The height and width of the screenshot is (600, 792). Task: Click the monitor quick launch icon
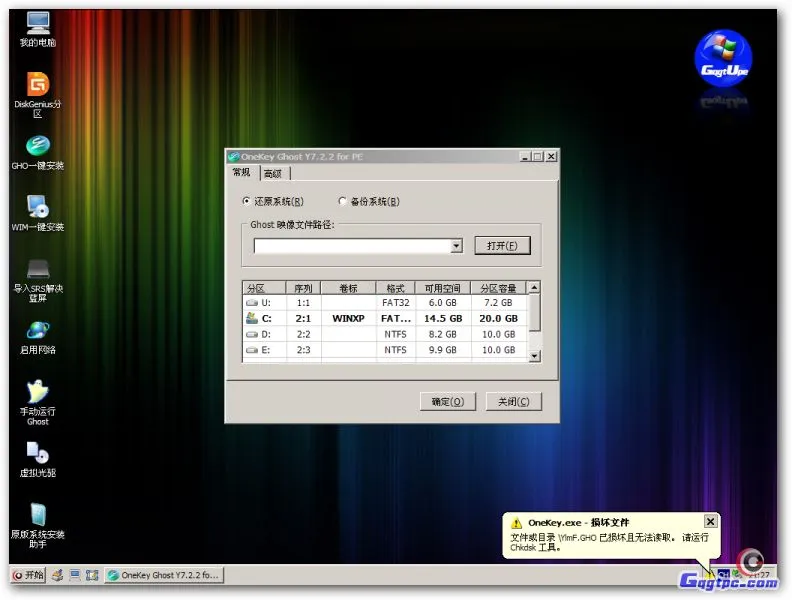pos(75,575)
